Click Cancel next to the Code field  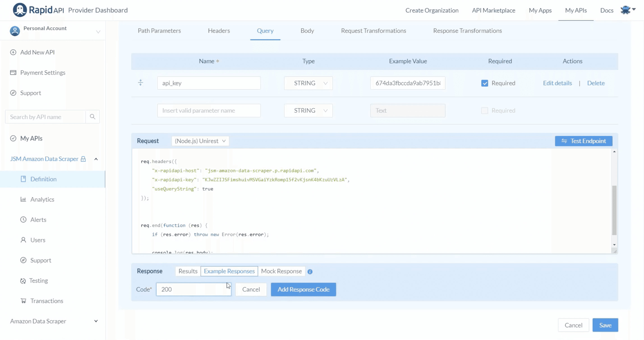pos(251,289)
